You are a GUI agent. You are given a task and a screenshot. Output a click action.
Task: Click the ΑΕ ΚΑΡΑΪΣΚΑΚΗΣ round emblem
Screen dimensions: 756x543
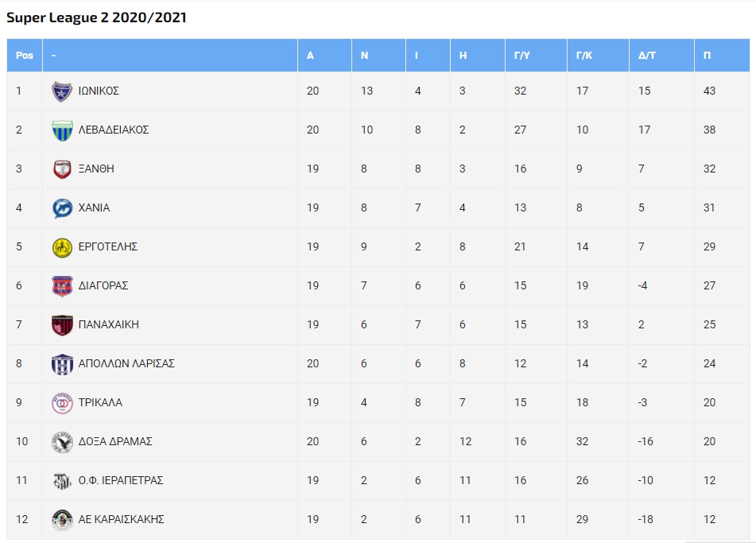coord(62,520)
